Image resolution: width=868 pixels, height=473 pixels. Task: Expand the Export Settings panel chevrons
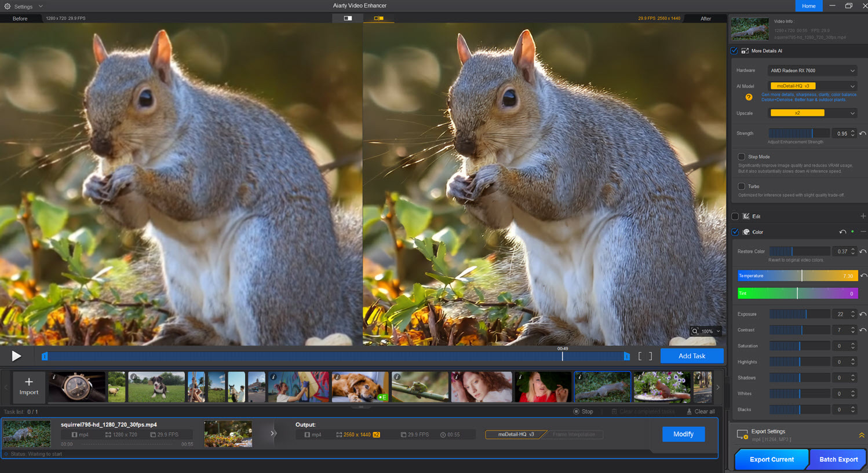(862, 435)
